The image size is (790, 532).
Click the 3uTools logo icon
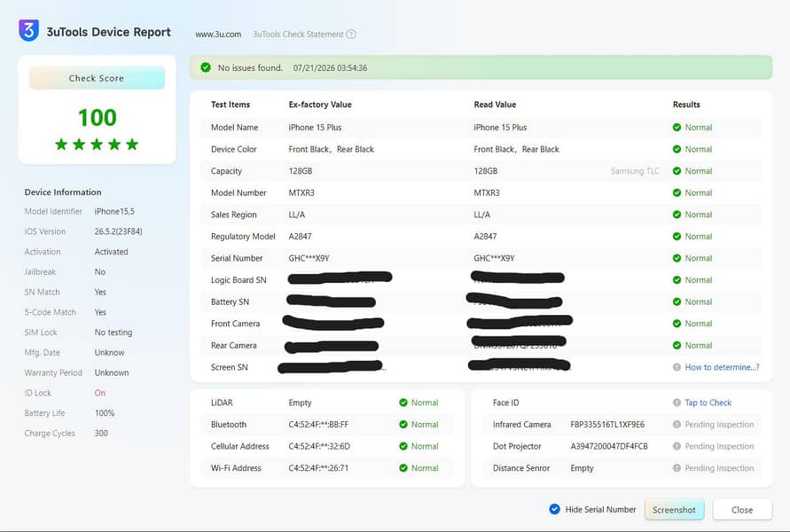[28, 30]
